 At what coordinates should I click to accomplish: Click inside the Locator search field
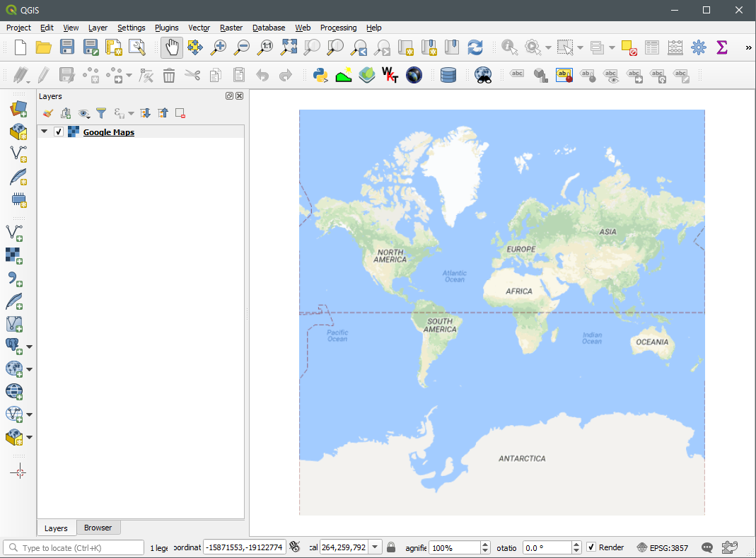point(71,547)
